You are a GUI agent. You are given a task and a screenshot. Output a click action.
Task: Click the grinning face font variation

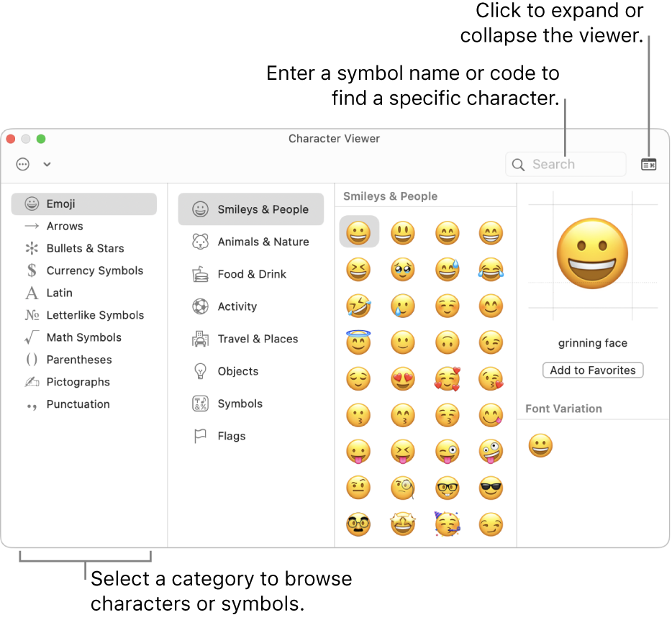pos(540,446)
